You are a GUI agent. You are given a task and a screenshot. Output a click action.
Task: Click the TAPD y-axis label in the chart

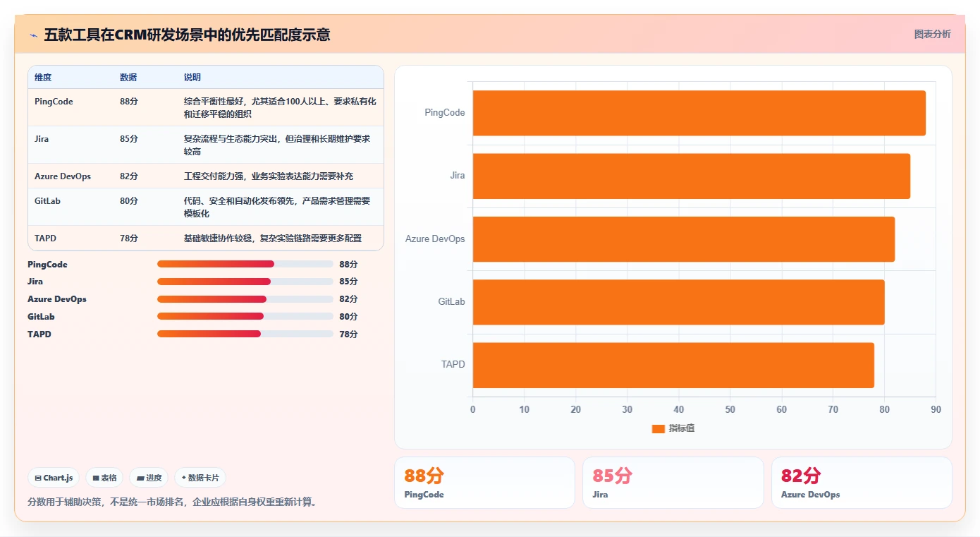click(453, 365)
